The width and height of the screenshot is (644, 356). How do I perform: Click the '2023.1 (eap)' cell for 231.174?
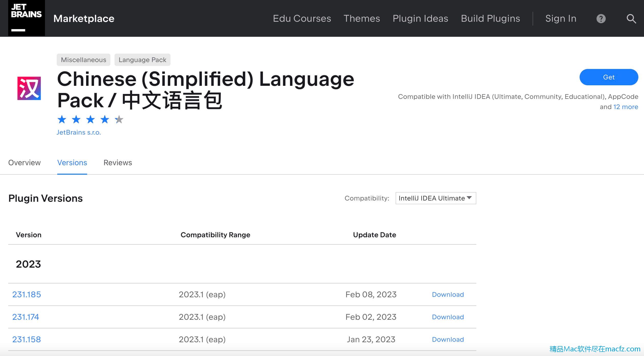click(202, 317)
